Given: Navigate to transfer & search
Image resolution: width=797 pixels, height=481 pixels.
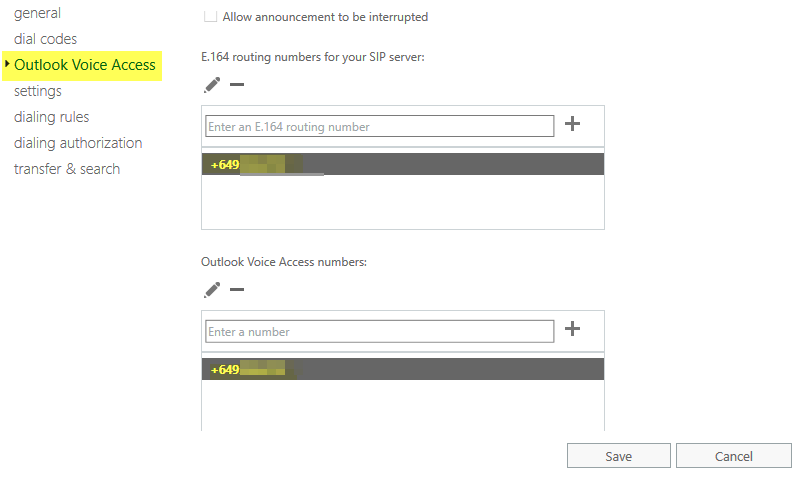Looking at the screenshot, I should (67, 169).
